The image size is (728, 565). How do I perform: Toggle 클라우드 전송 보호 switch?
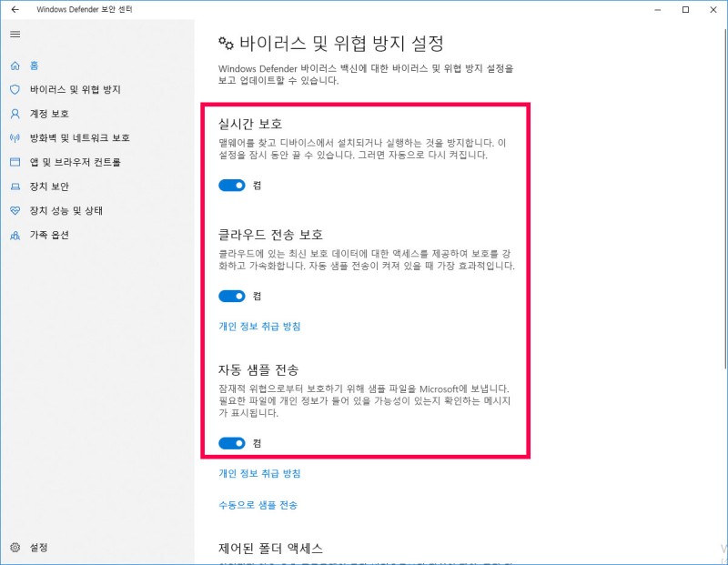tap(232, 296)
